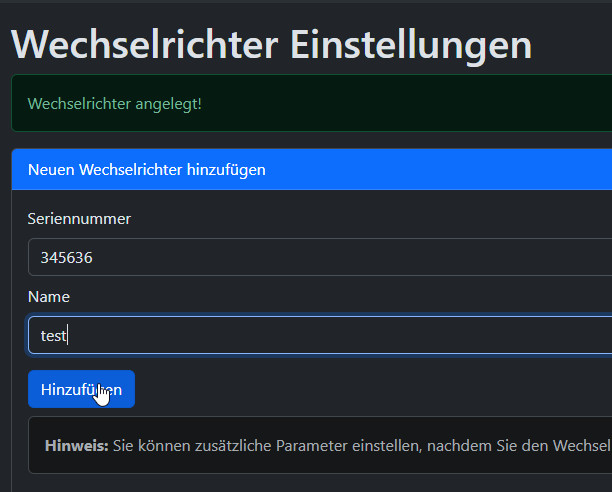The width and height of the screenshot is (612, 492).
Task: Place cursor on 'test' in the Name field
Action: (x=53, y=336)
